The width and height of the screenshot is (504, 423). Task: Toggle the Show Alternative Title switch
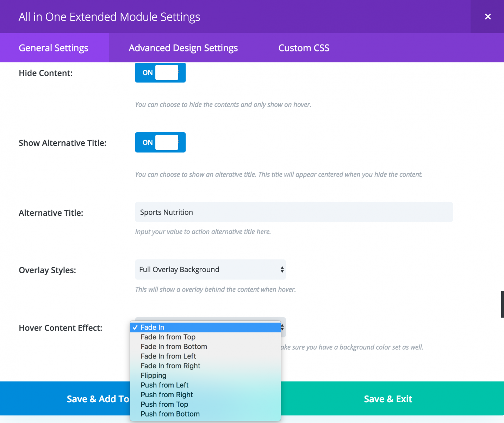[160, 142]
